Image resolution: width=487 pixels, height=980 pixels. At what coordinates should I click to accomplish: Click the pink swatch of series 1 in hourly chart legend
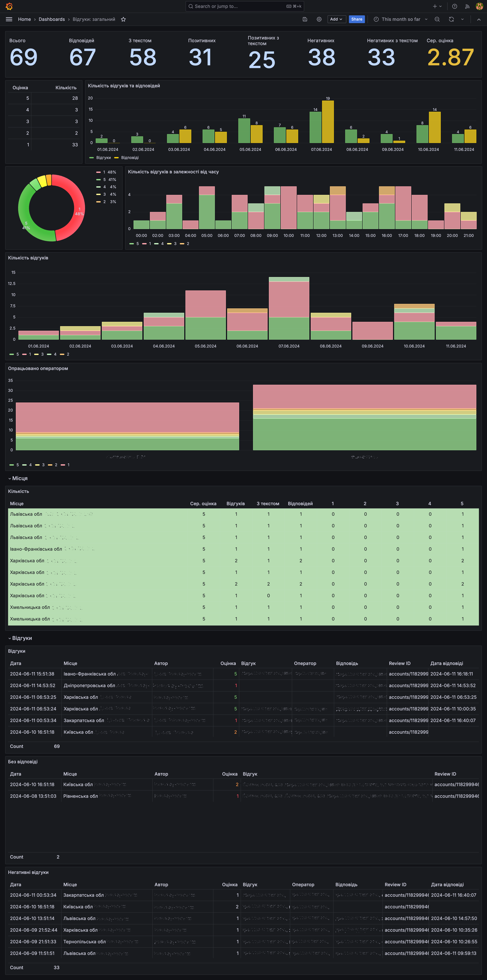[144, 244]
